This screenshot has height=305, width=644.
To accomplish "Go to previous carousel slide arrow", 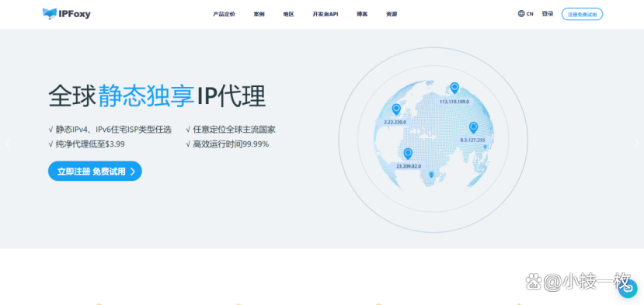I will point(7,144).
